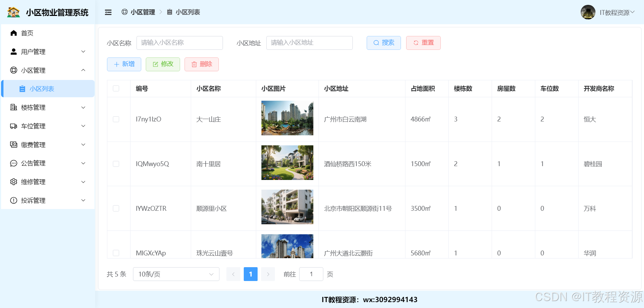This screenshot has height=308, width=644.
Task: Open 大一山庄 community image thumbnail
Action: 287,118
